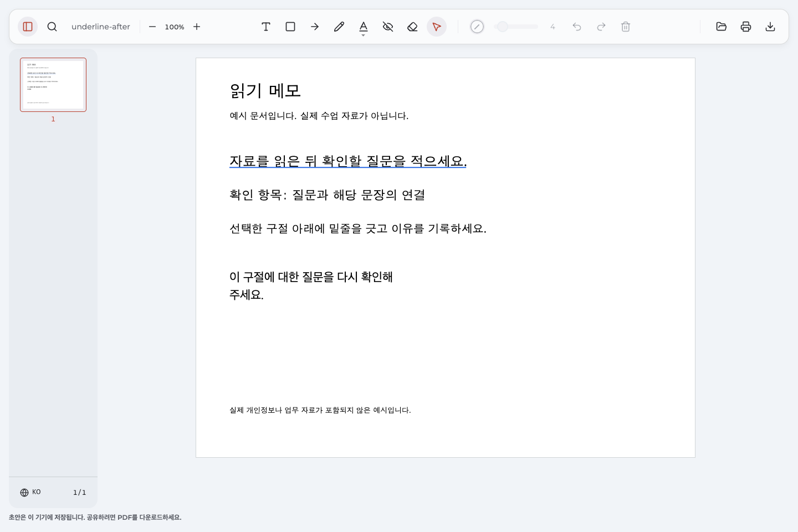Viewport: 798px width, 532px height.
Task: Open the search tool
Action: tap(52, 27)
